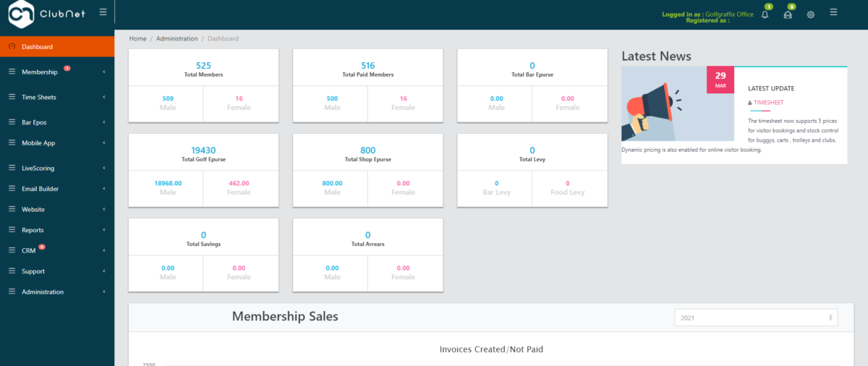Click the Dashboard speedometer icon in sidebar
Screen dimensions: 868x366
(12, 47)
